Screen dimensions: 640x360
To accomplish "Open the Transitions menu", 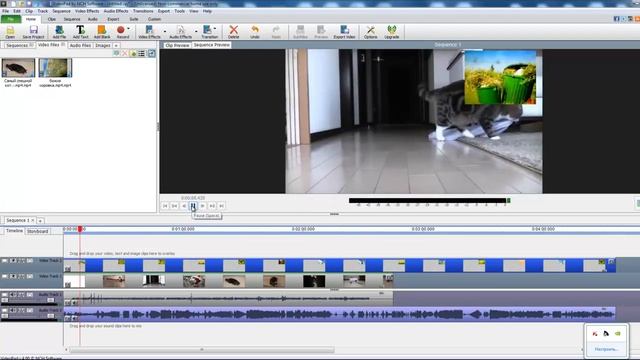I will pos(143,11).
